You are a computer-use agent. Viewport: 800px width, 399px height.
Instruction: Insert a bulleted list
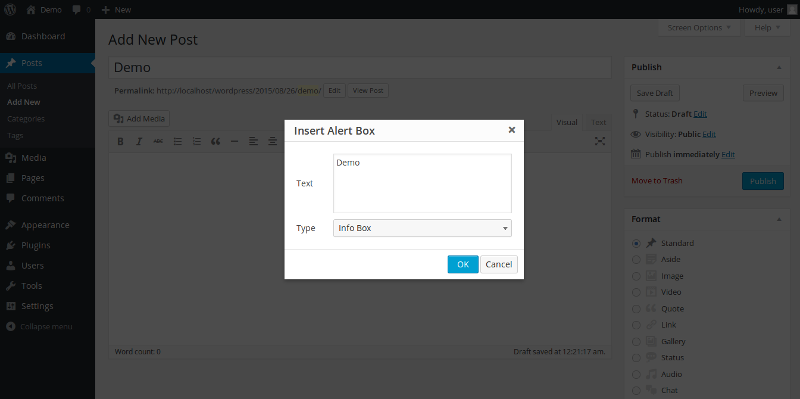point(178,141)
